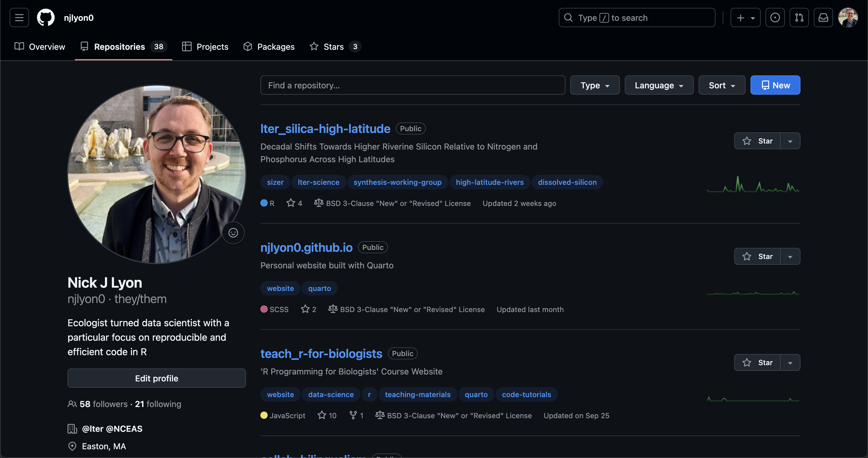Set a status via the smiley emoji on avatar
The width and height of the screenshot is (868, 458).
coord(233,232)
